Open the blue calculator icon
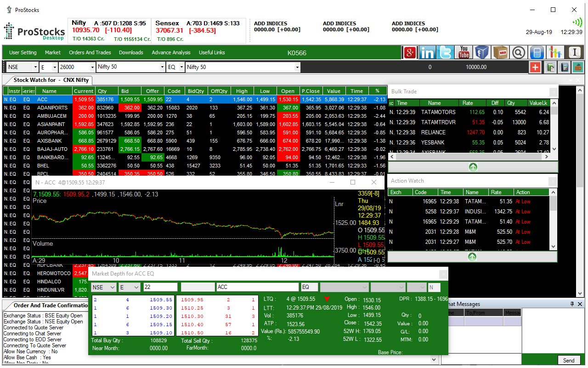The image size is (588, 368). [537, 52]
